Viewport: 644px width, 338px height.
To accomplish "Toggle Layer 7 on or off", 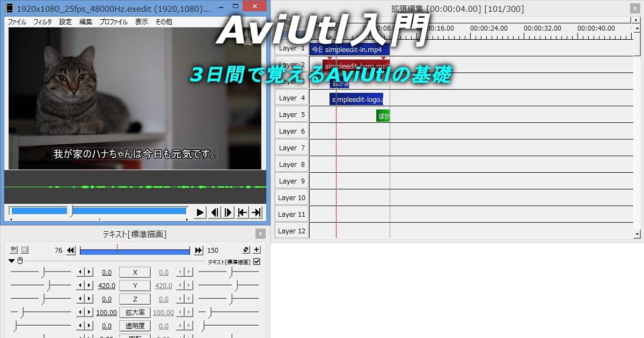I will (x=291, y=148).
